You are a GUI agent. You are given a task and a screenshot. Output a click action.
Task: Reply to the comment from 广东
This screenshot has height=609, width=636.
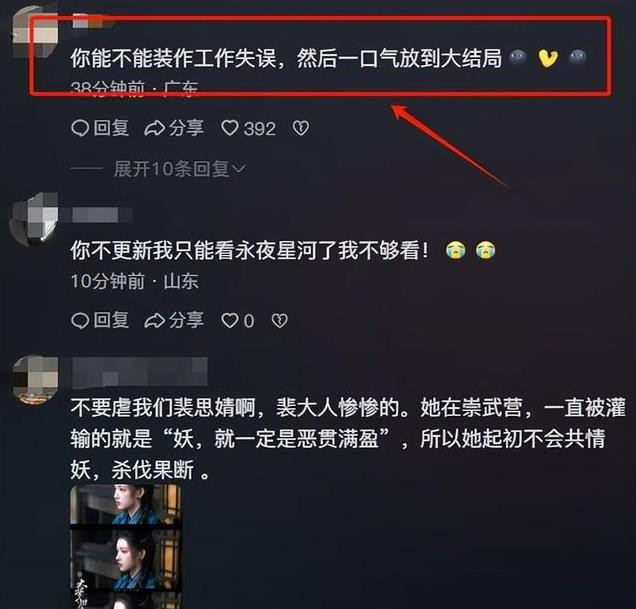(100, 128)
